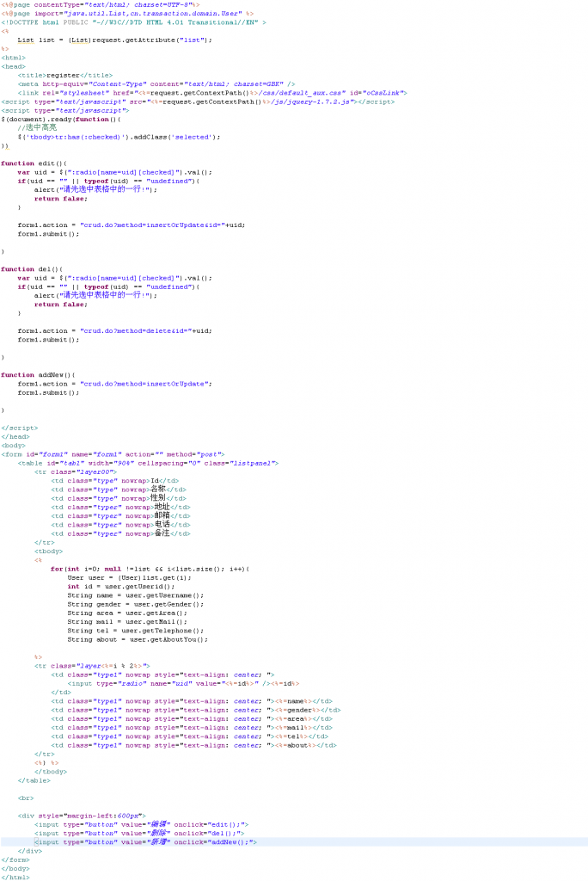The width and height of the screenshot is (588, 881).
Task: Click the closing </body> tag
Action: (x=15, y=868)
